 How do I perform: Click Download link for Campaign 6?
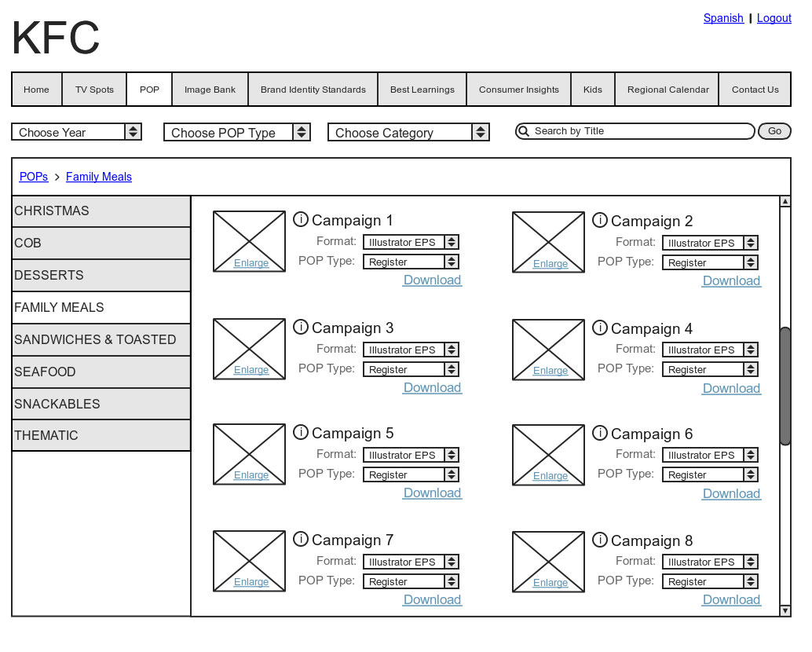(x=732, y=493)
